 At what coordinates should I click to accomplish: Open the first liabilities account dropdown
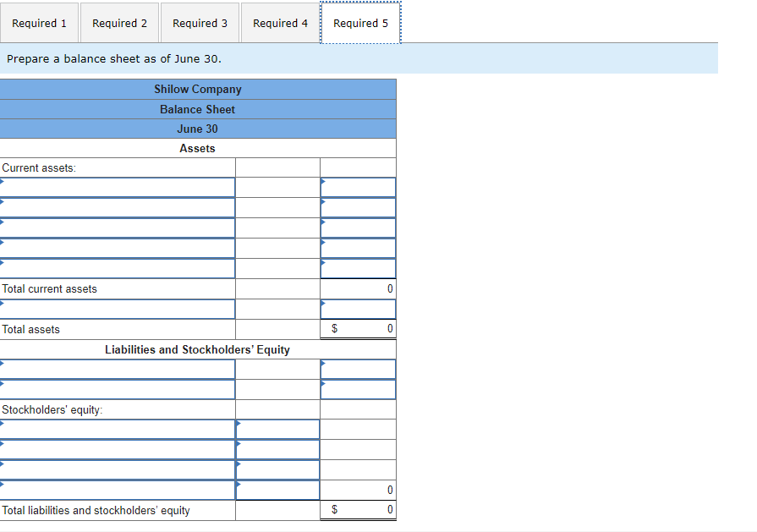coord(118,369)
